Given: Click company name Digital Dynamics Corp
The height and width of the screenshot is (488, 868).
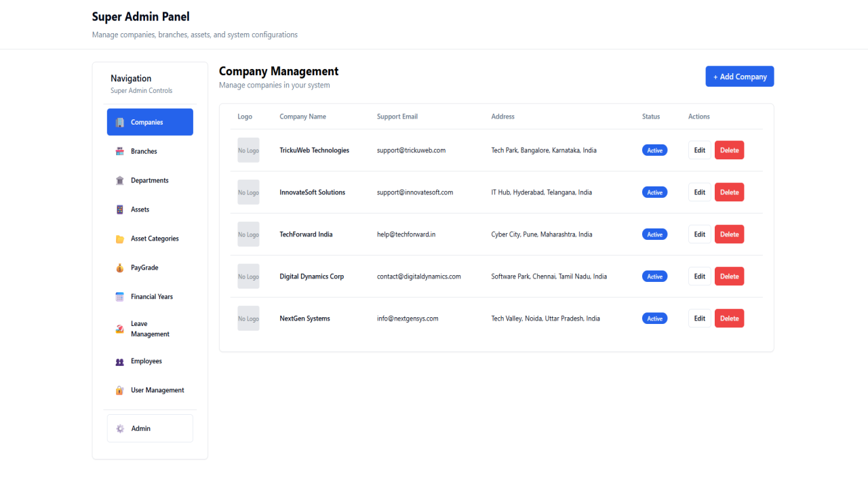Looking at the screenshot, I should point(312,277).
